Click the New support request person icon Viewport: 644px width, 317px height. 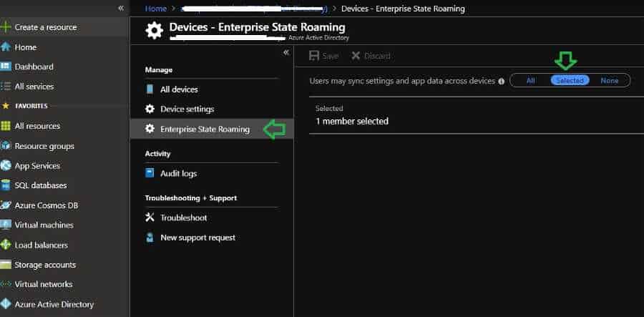(x=150, y=238)
